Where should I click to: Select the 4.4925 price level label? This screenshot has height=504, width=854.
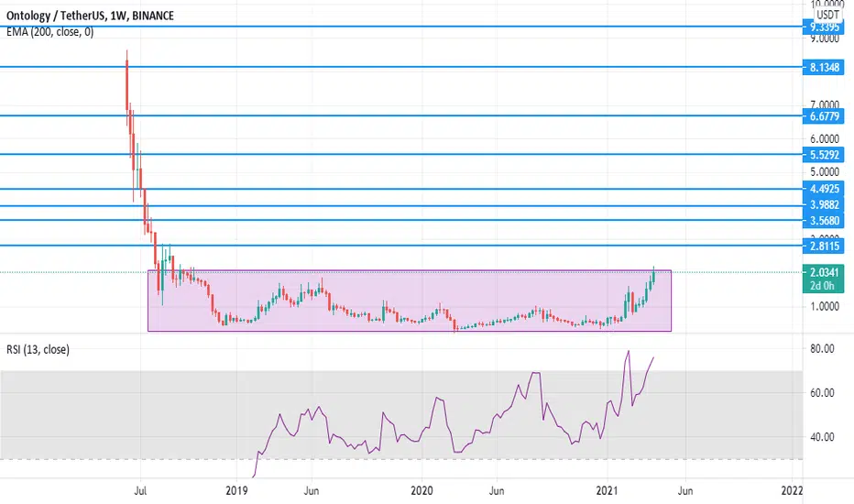tap(824, 189)
